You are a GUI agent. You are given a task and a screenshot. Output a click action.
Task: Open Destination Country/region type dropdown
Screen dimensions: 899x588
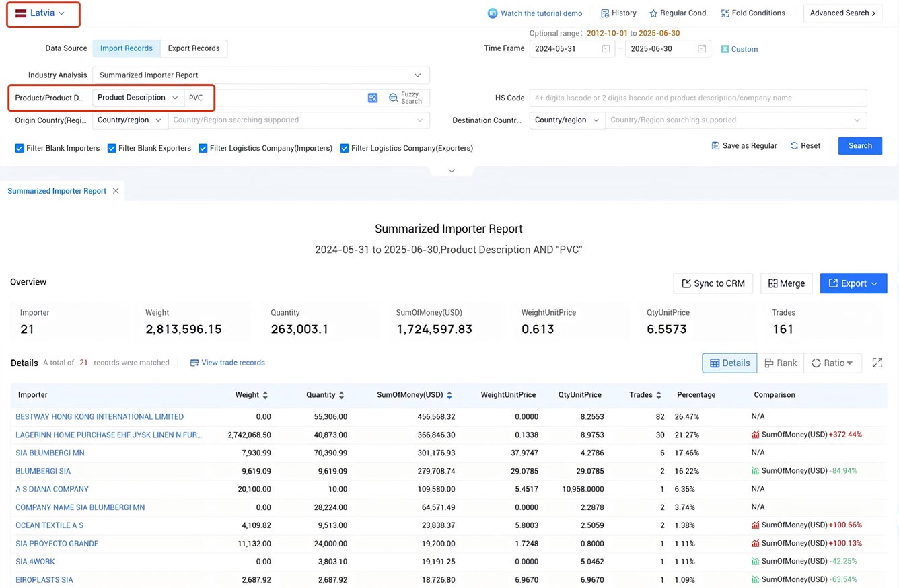(x=567, y=120)
